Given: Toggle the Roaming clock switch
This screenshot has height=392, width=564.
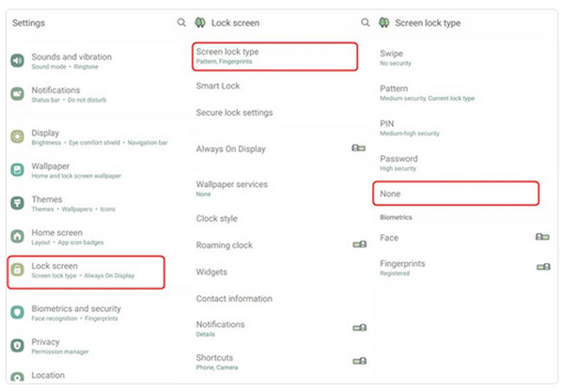Looking at the screenshot, I should 360,244.
